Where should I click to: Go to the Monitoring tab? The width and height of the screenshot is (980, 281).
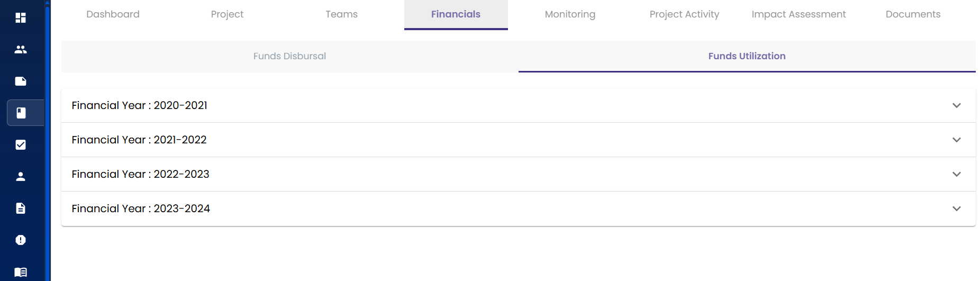click(570, 14)
